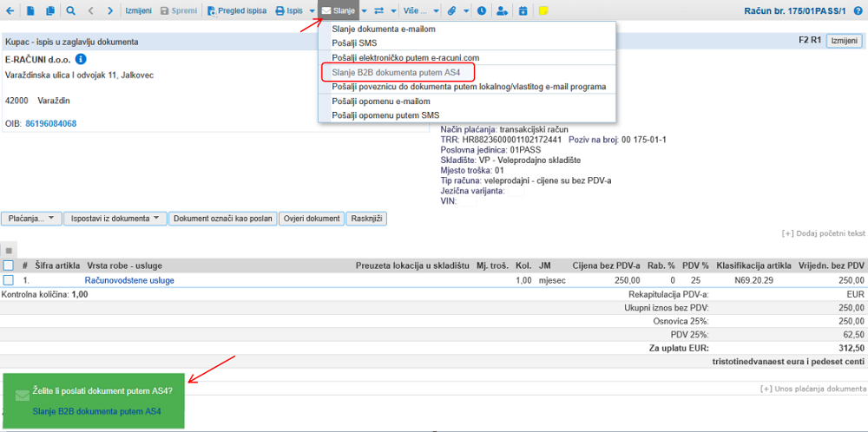Viewport: 868px width, 432px height.
Task: Open search with magnifier icon
Action: (x=71, y=10)
